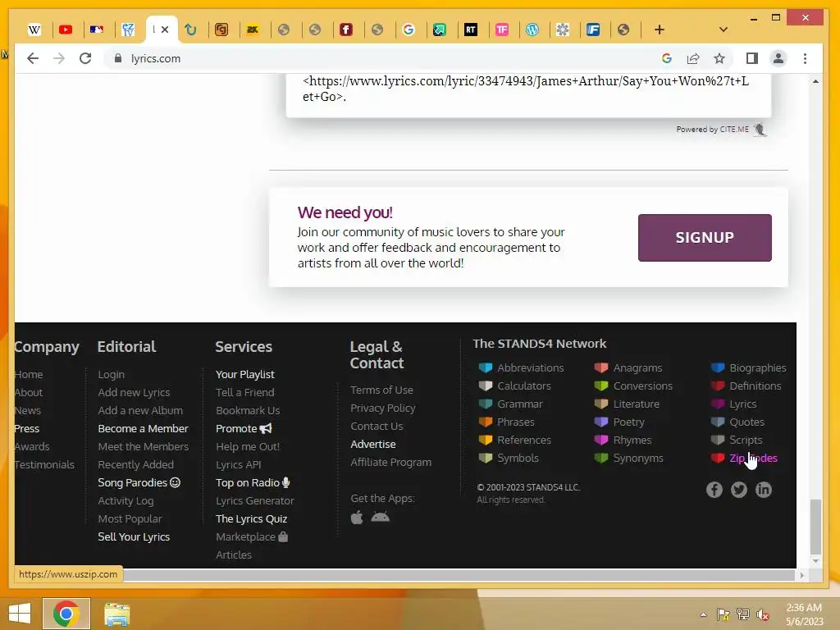840x630 pixels.
Task: Click the muted volume tray icon
Action: pyautogui.click(x=763, y=614)
